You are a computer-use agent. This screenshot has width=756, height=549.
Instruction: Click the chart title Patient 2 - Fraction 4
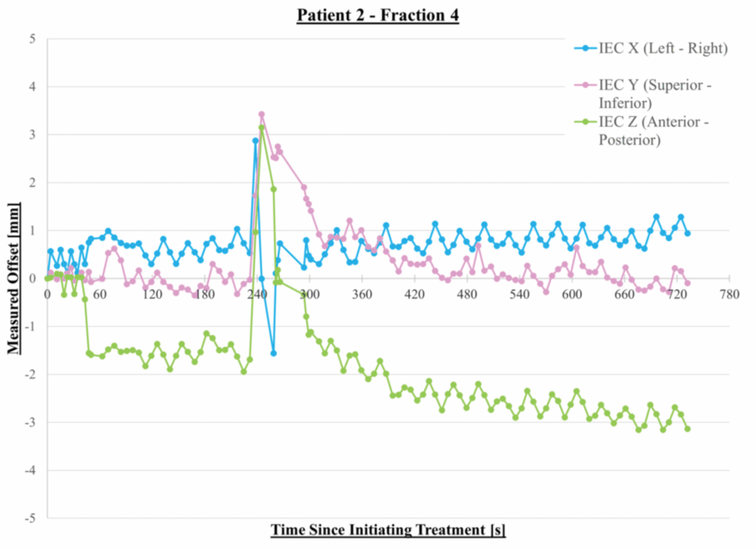click(378, 16)
